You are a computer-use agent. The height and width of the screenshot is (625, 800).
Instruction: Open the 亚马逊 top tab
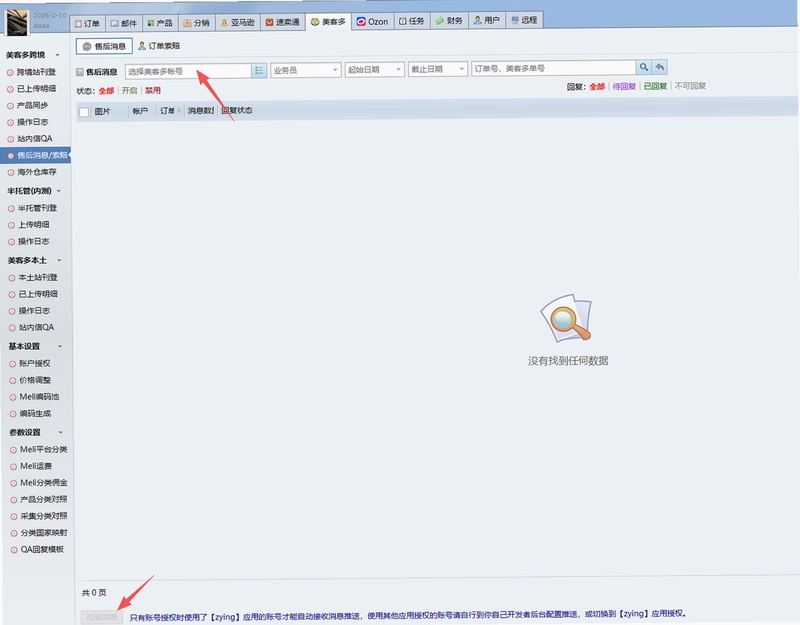tap(238, 22)
